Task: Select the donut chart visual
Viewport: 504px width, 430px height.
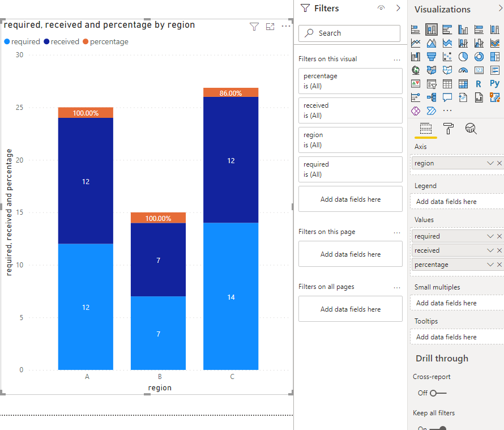Action: (x=479, y=57)
